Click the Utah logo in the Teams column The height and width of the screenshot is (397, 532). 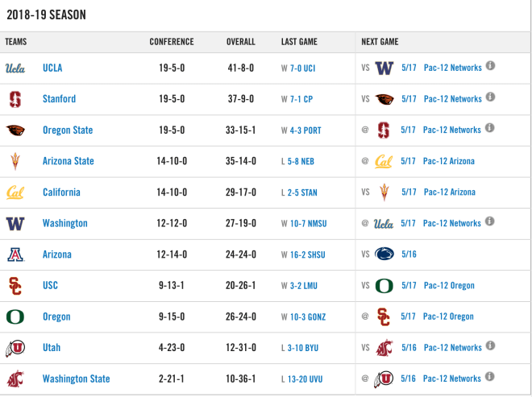pos(15,348)
